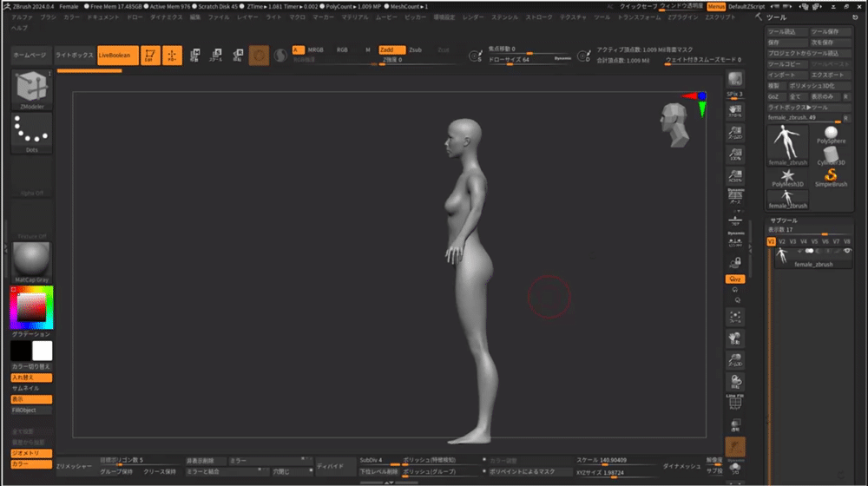This screenshot has height=486, width=868.
Task: Click the Line Fill PolyF icon
Action: click(735, 403)
